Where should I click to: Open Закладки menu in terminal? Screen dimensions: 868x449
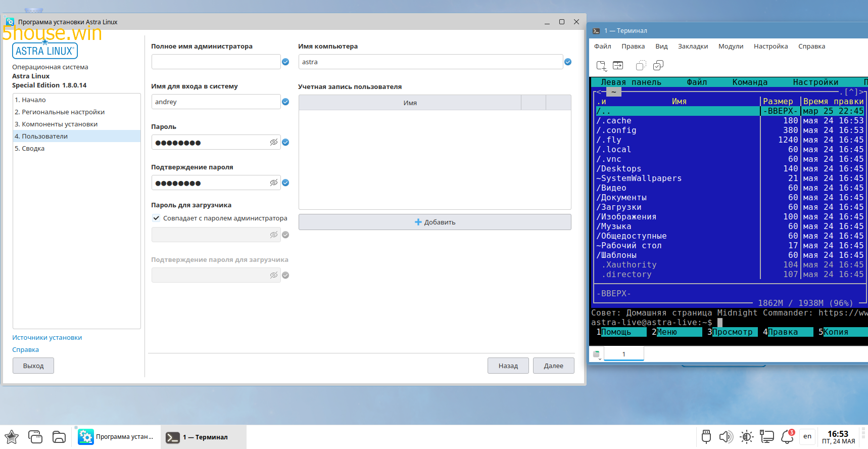(693, 46)
